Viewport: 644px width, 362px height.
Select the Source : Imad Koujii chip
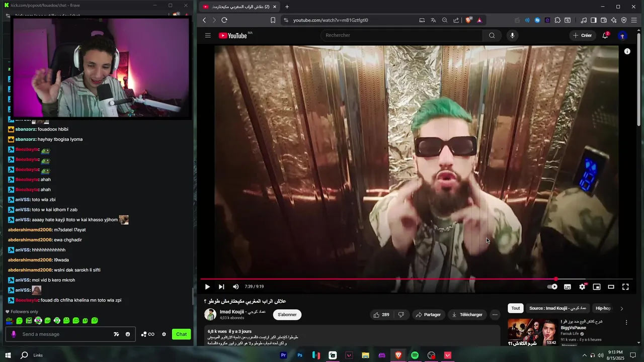coord(557,308)
